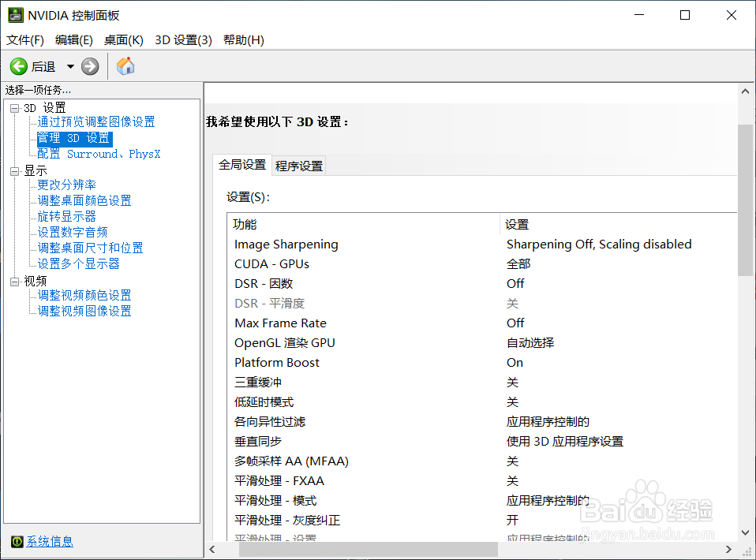The image size is (756, 560).
Task: Open the 编辑(E) menu
Action: [73, 40]
